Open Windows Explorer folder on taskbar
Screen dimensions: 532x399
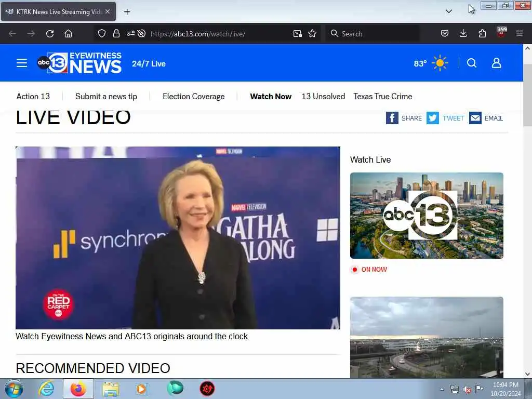[x=111, y=389]
